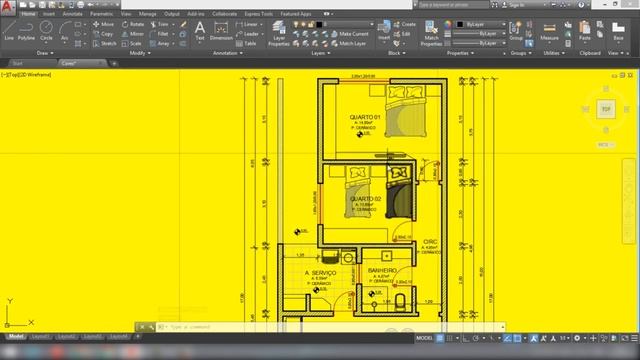Screen dimensions: 640x360
Task: Click Match Properties tool
Action: tap(431, 33)
